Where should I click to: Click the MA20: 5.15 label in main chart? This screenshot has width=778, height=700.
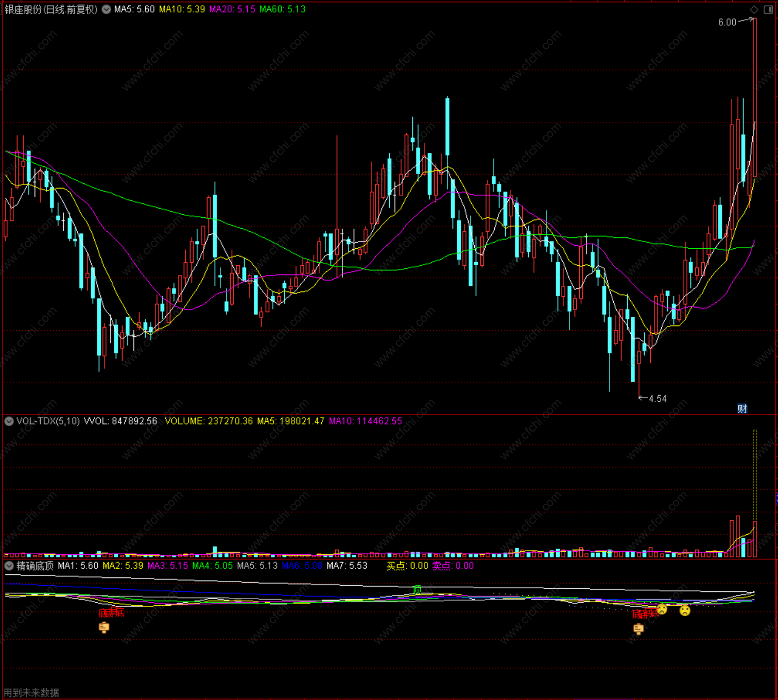[x=232, y=9]
